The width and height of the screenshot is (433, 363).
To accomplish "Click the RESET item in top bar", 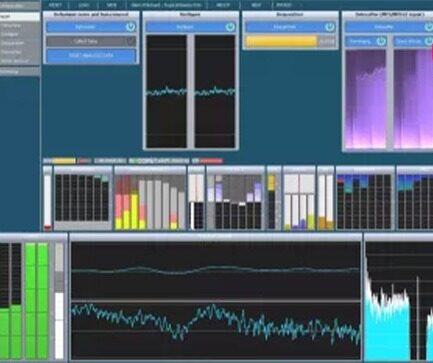I will click(x=55, y=5).
